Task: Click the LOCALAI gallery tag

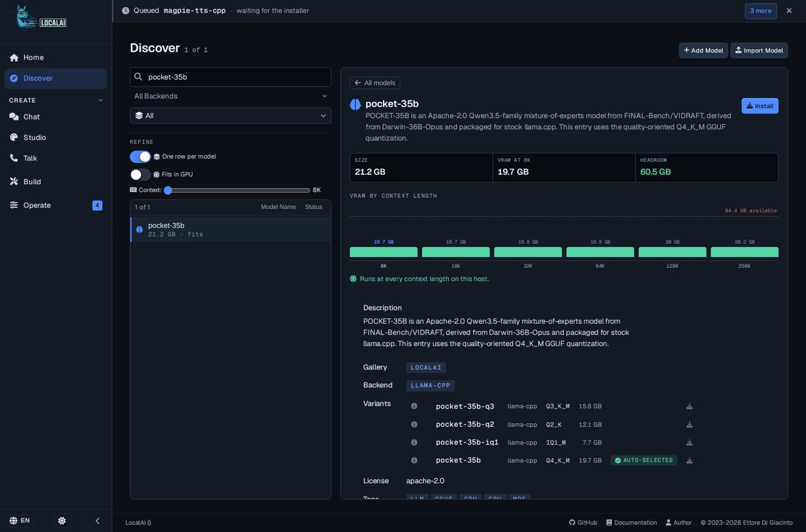Action: click(426, 367)
